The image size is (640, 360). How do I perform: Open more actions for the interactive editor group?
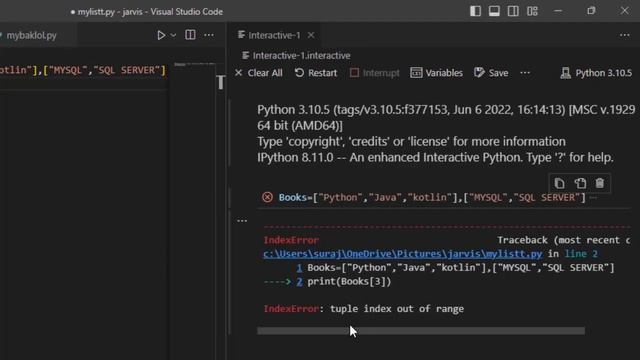(x=624, y=35)
